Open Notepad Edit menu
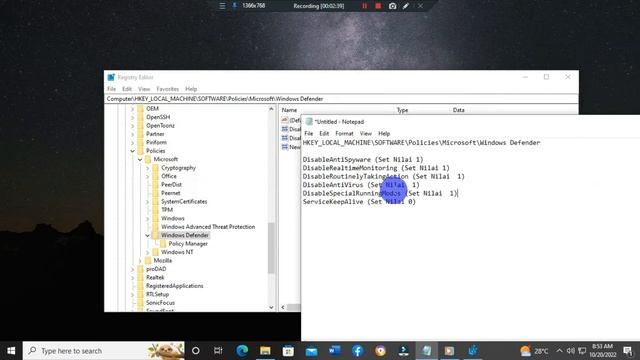 324,133
